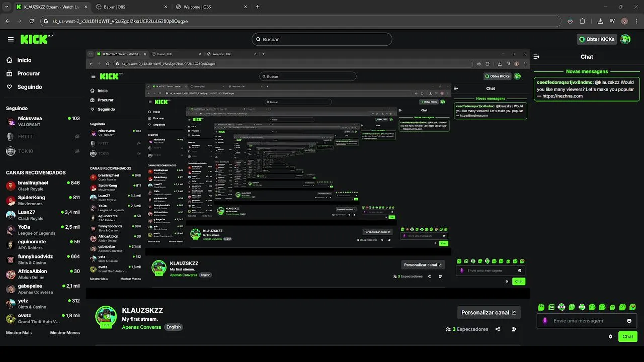
Task: Open the browser three-dot menu
Action: (x=636, y=21)
